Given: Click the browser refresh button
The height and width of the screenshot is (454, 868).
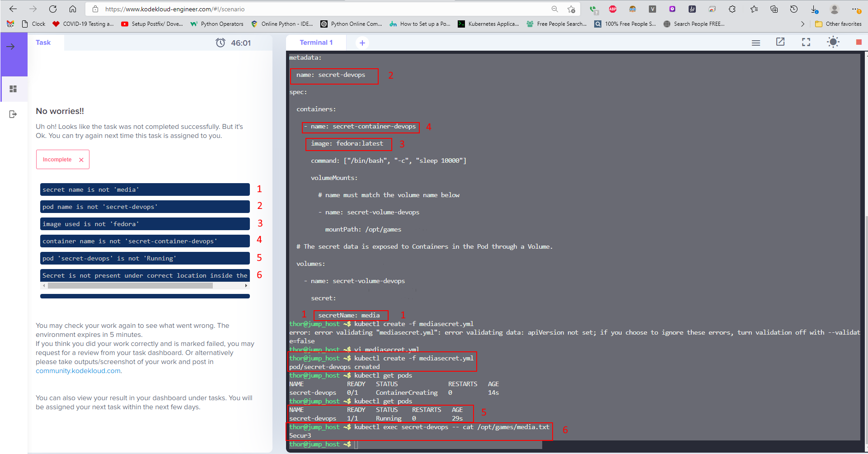Looking at the screenshot, I should click(53, 9).
